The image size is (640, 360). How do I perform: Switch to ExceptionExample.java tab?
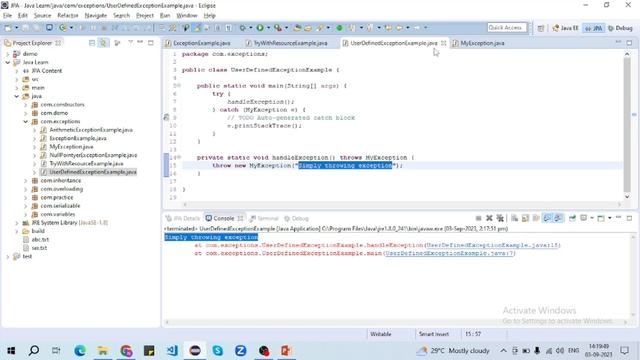202,43
